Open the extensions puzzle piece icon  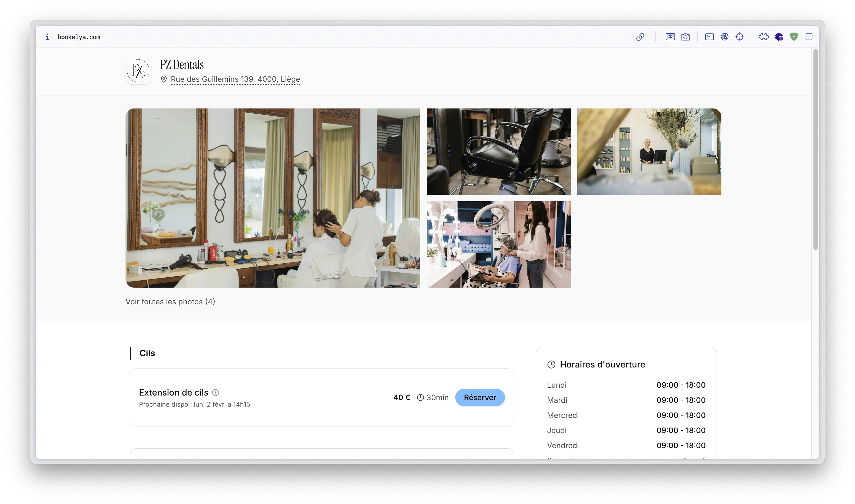[763, 37]
